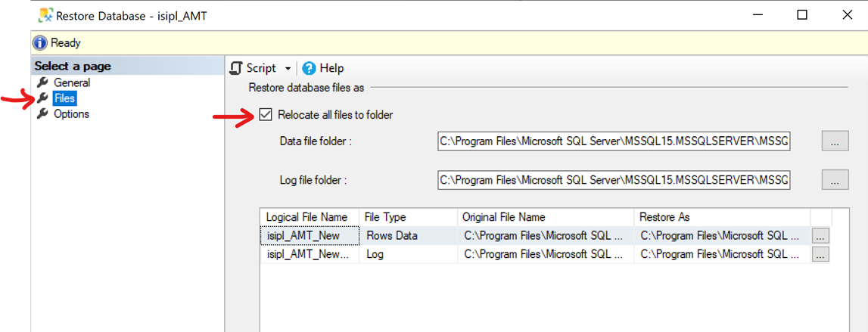Select the isipl_AMT_New... log logical file cell
This screenshot has height=332, width=868.
(310, 255)
